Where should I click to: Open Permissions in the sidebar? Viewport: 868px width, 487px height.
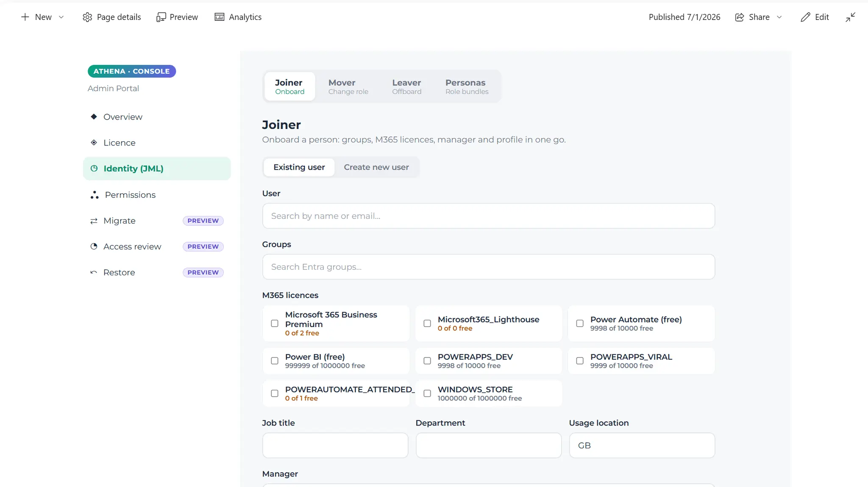tap(157, 195)
